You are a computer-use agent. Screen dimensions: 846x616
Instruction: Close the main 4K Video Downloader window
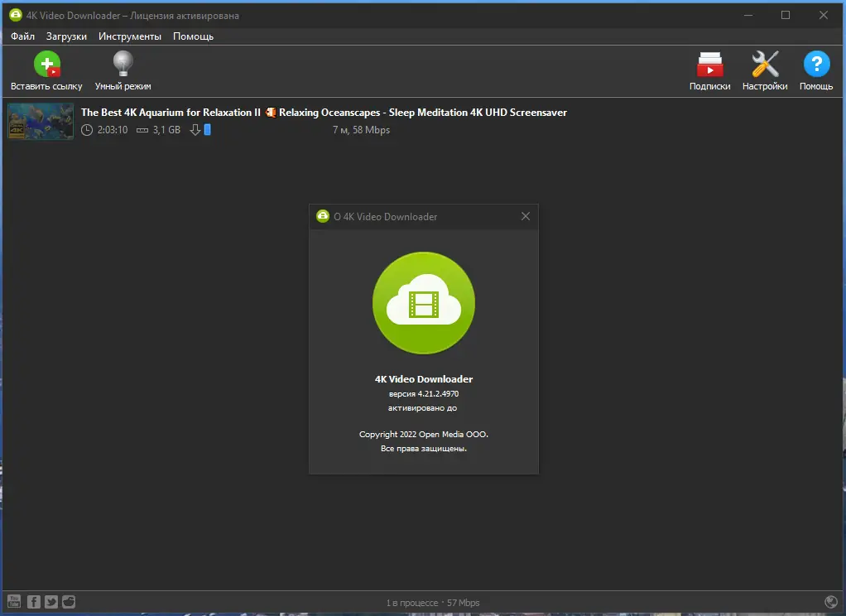pyautogui.click(x=824, y=15)
